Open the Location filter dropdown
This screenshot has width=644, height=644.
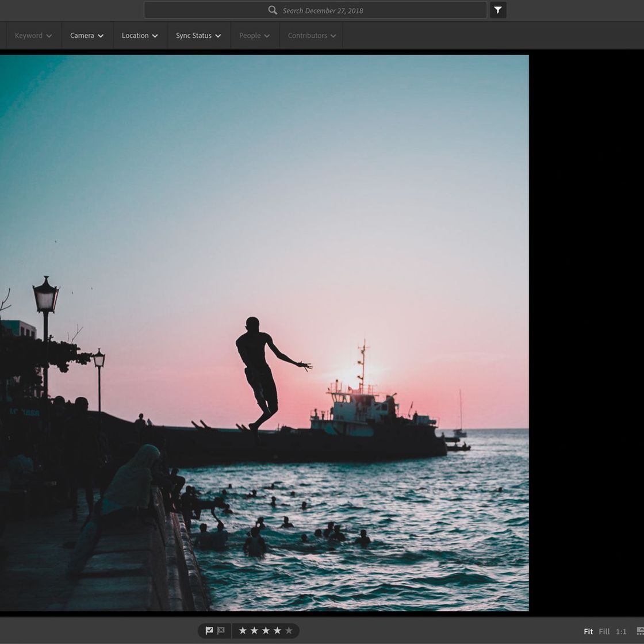pyautogui.click(x=140, y=35)
